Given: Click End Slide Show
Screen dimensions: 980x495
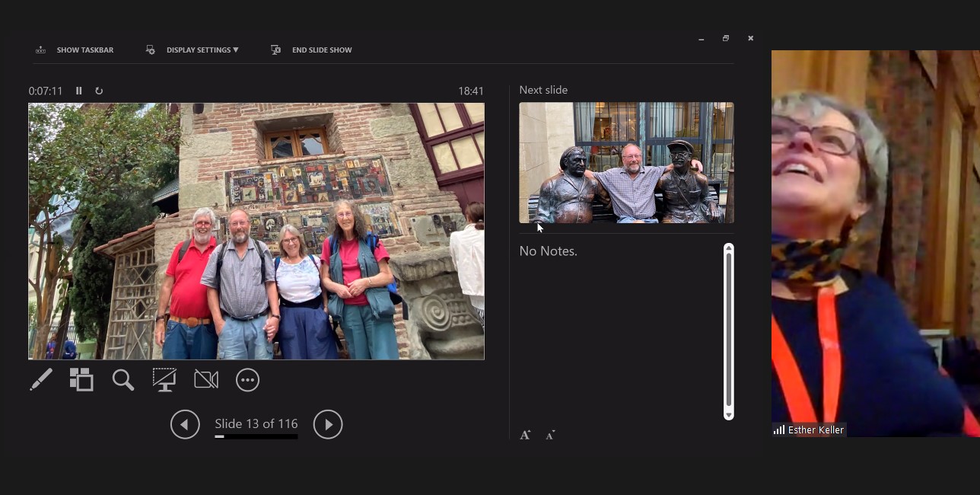Looking at the screenshot, I should [x=312, y=50].
